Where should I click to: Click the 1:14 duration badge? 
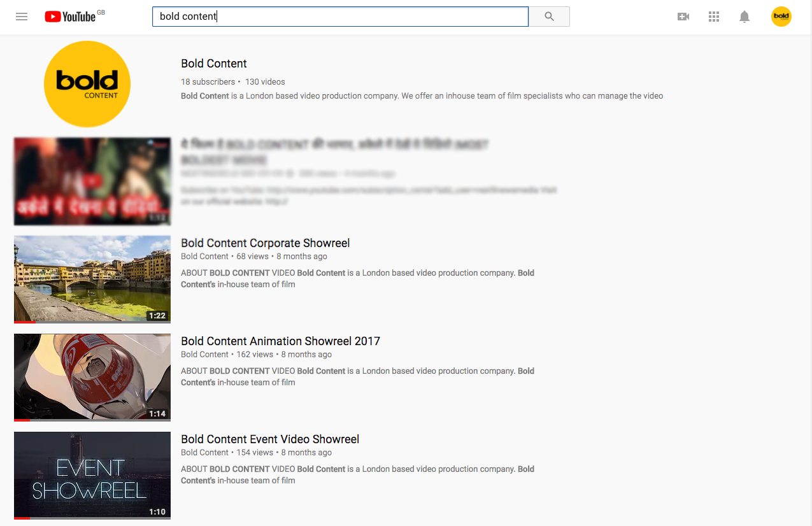(x=157, y=414)
